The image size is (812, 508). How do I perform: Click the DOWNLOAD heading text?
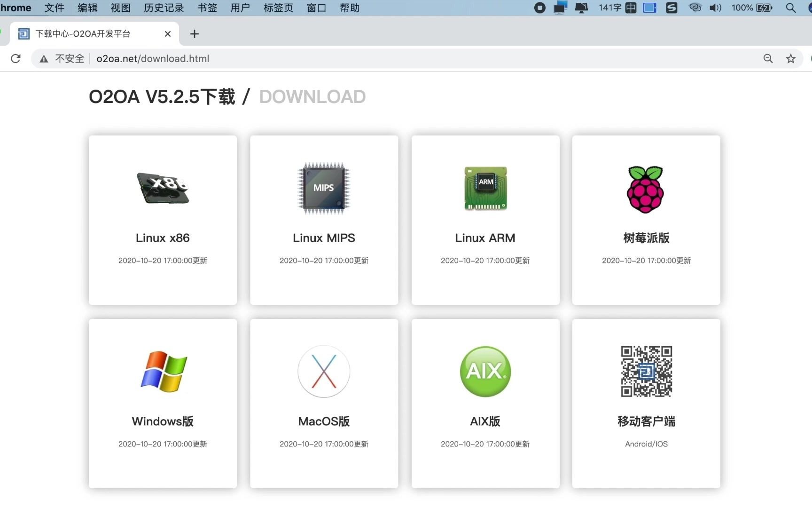click(x=312, y=97)
